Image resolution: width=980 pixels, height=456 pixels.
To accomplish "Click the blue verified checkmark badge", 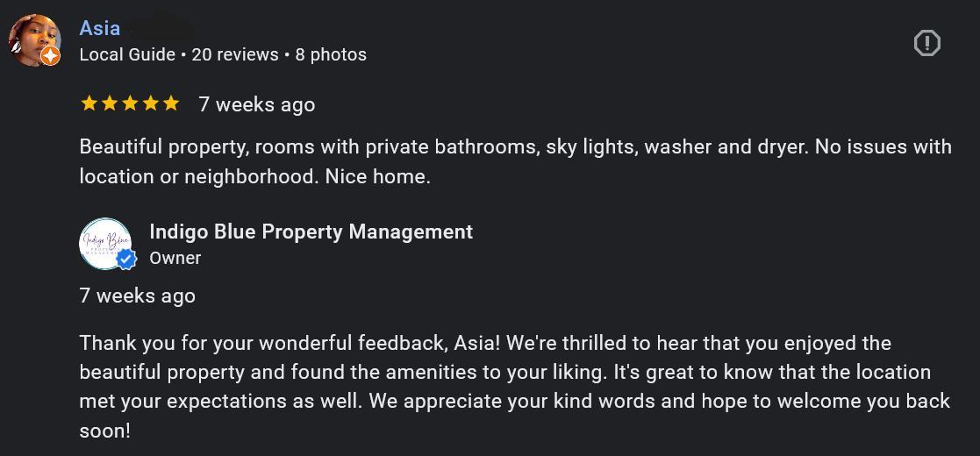I will [x=127, y=260].
